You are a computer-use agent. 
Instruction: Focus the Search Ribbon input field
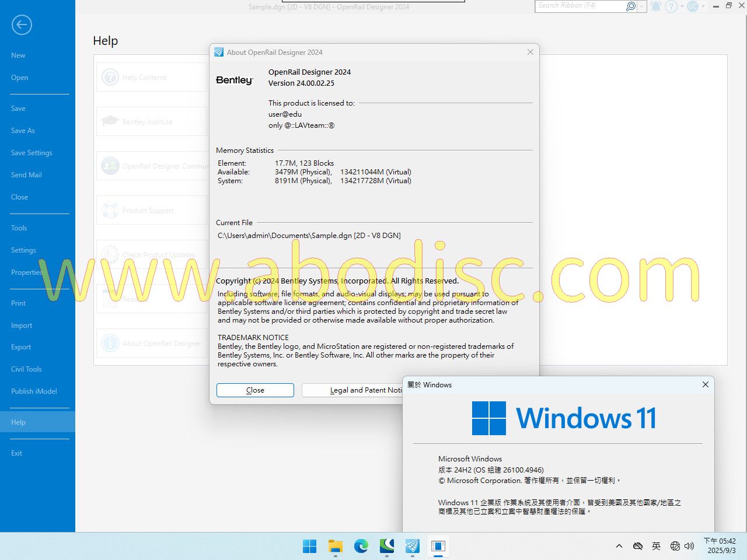point(580,6)
